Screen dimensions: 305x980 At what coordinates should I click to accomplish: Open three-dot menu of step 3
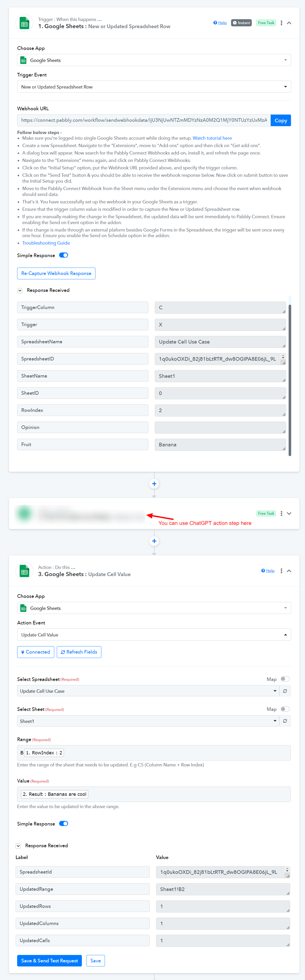tap(281, 571)
